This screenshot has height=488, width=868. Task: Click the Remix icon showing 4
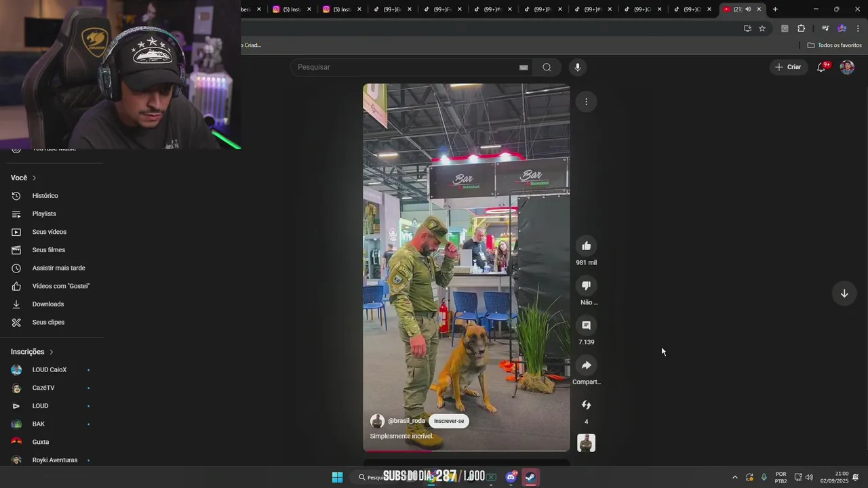[x=587, y=405]
